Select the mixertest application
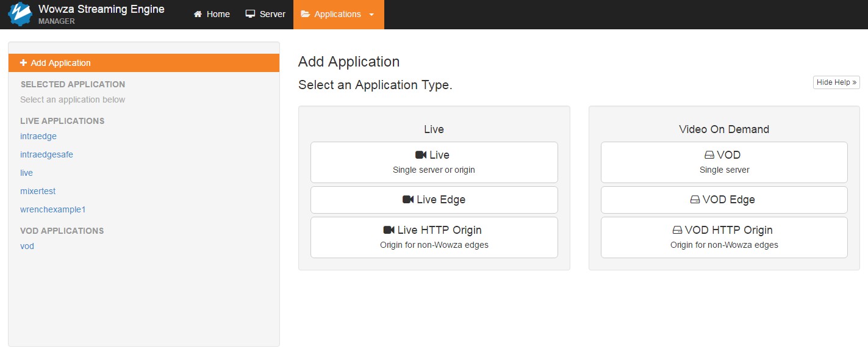The height and width of the screenshot is (351, 868). click(x=38, y=191)
